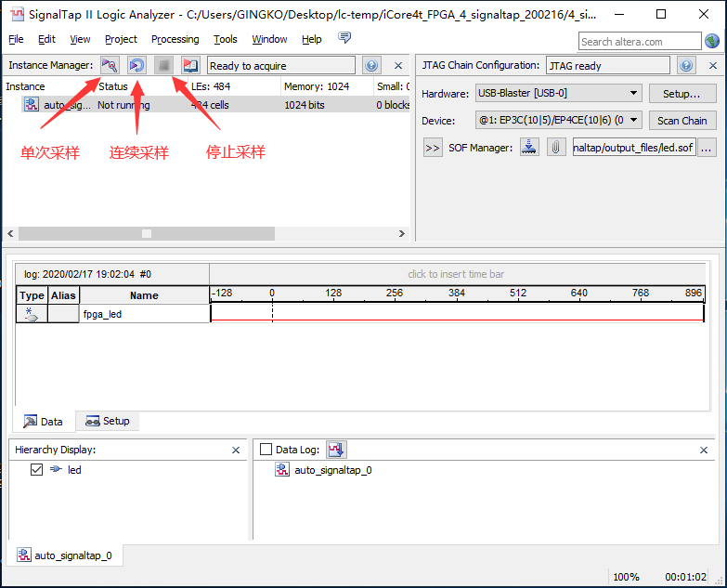Click the Read Data icon in Instance Manager

190,66
